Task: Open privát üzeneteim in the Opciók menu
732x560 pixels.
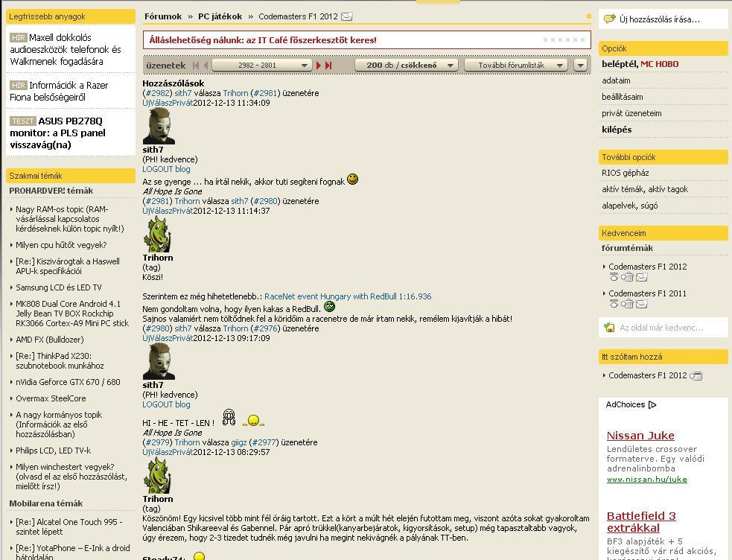Action: tap(631, 113)
